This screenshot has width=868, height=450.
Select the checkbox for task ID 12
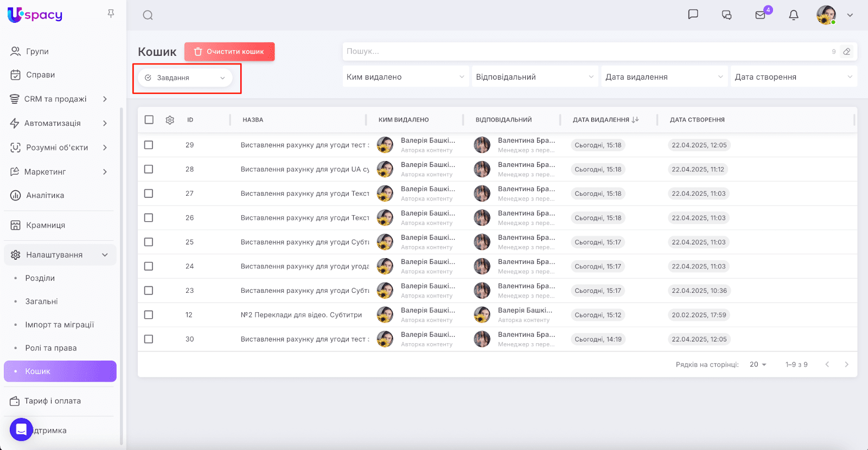[x=149, y=315]
